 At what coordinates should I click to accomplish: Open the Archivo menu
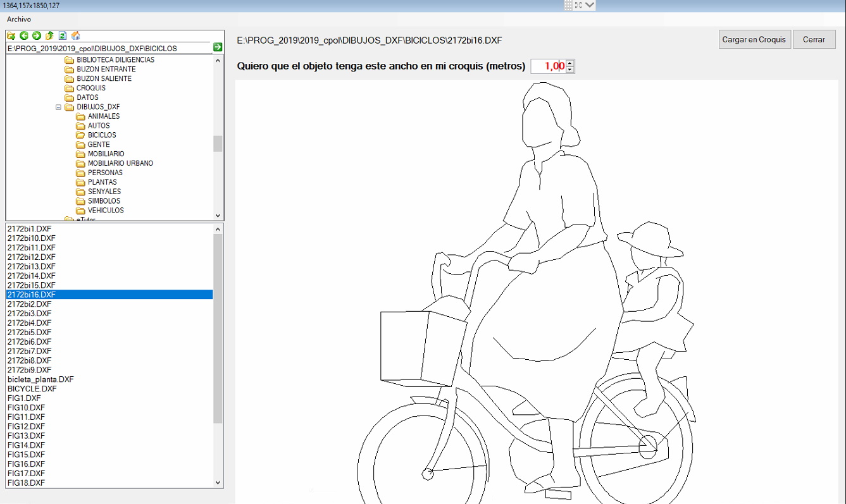[19, 20]
